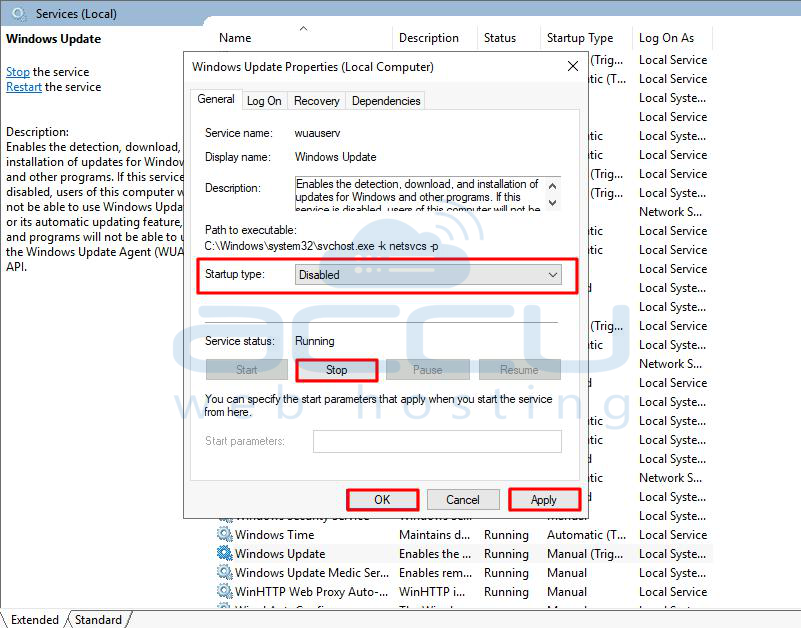Click Cancel in the properties dialog
The width and height of the screenshot is (801, 628).
[x=463, y=500]
